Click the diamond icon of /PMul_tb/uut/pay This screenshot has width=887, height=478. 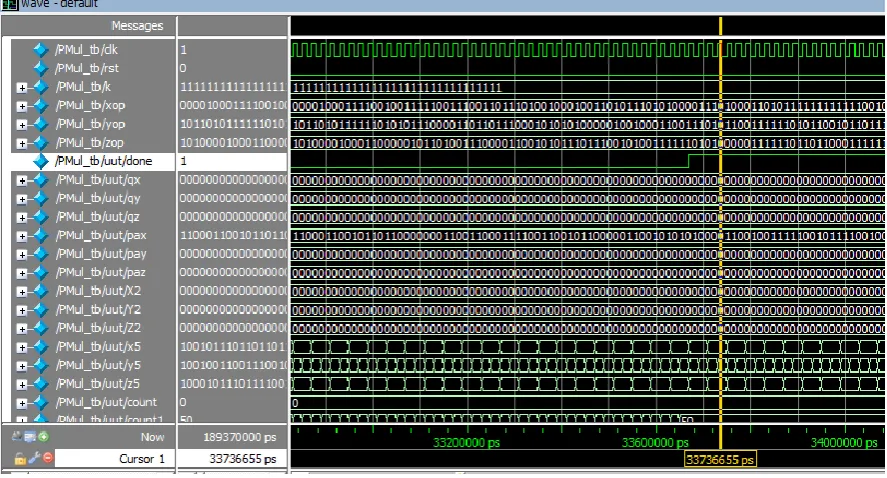click(x=41, y=254)
